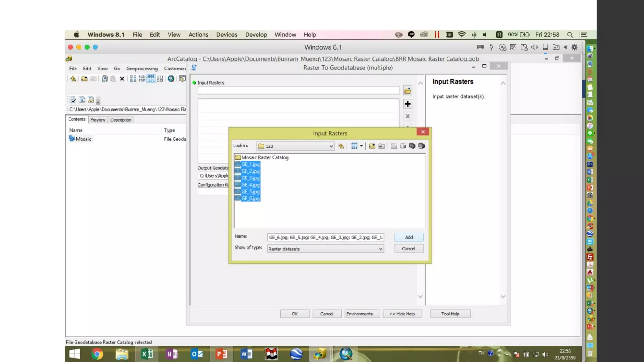Click the Up One Level folder icon
644x362 pixels.
(341, 146)
